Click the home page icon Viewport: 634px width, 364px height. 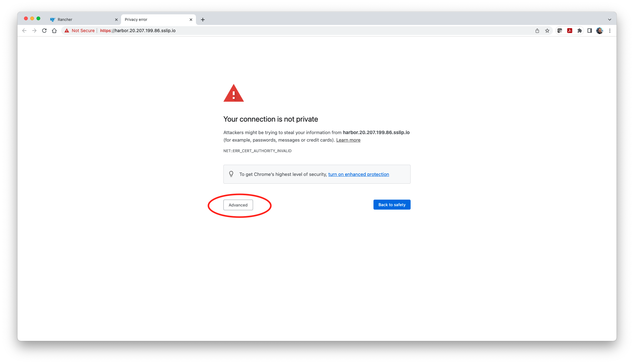point(54,31)
